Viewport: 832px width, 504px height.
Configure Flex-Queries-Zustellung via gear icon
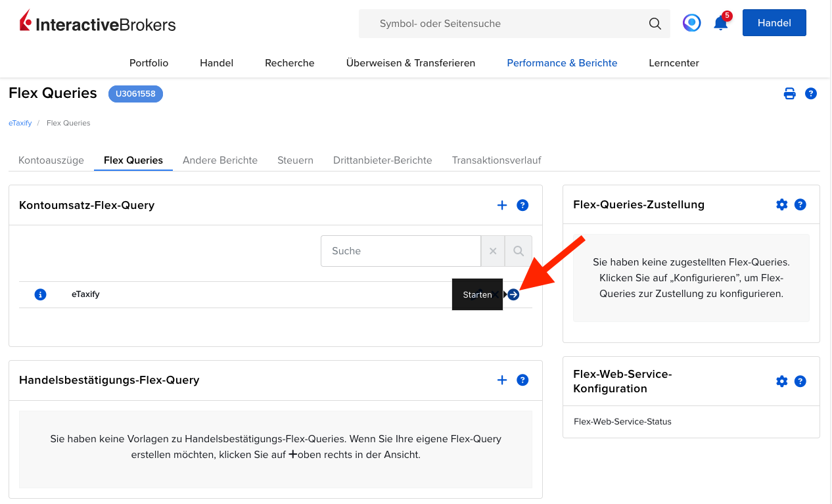(781, 204)
